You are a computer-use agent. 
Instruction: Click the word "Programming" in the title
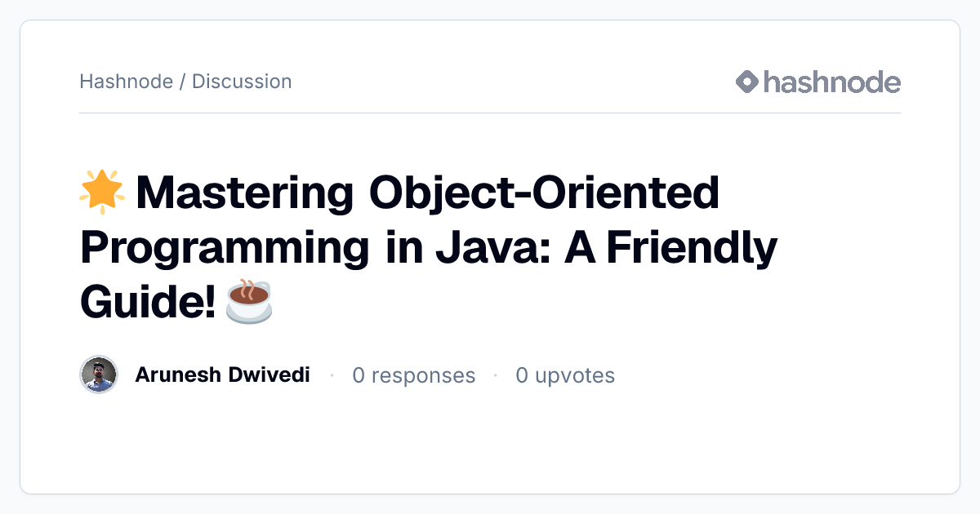(225, 249)
